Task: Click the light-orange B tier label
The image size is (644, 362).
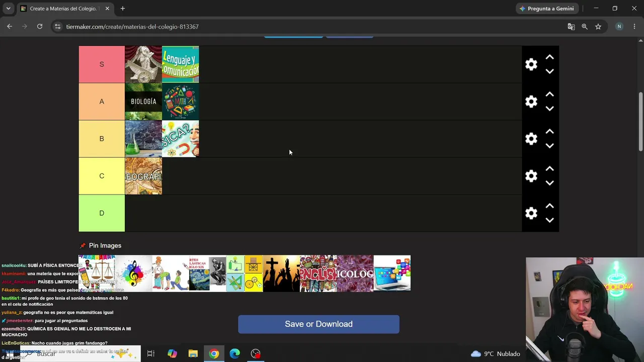Action: click(102, 139)
